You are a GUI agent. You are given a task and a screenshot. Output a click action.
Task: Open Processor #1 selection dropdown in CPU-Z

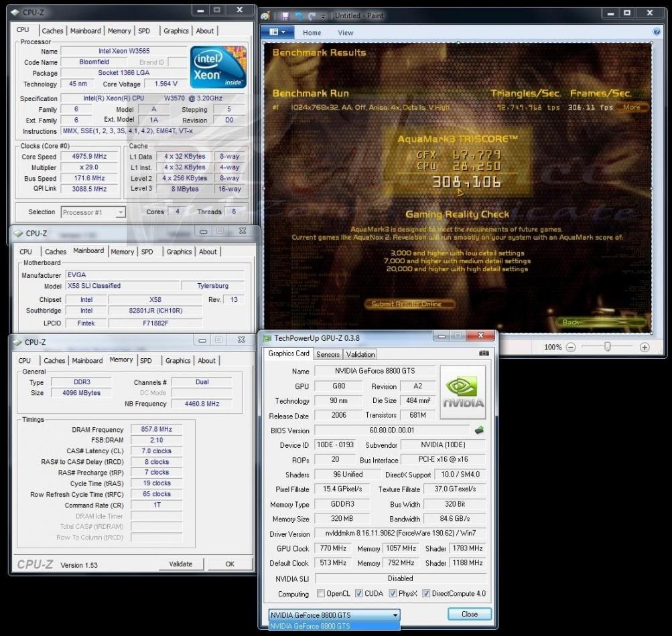tap(93, 212)
